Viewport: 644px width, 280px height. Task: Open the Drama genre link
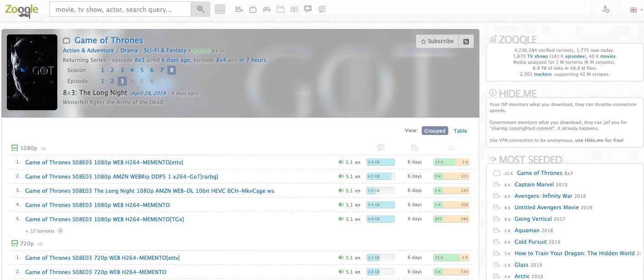point(129,50)
